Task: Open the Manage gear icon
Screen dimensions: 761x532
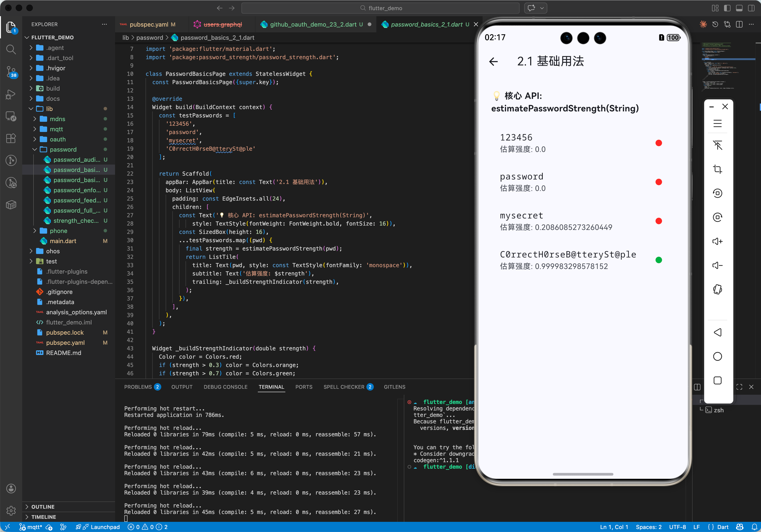Action: (11, 511)
